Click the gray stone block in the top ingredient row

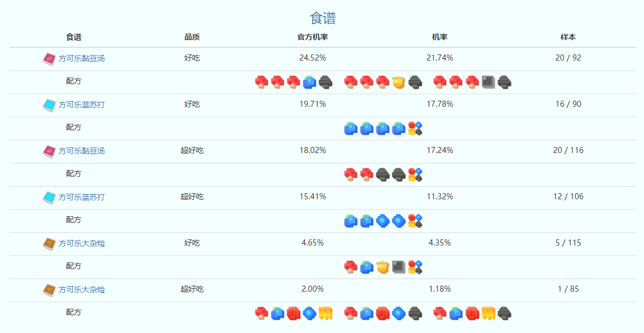pos(488,83)
